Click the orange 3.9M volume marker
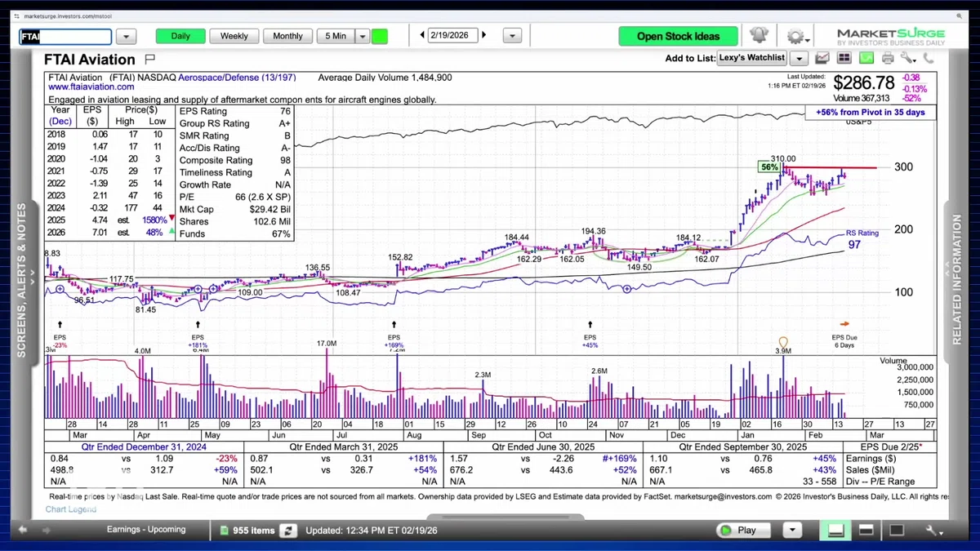Image resolution: width=980 pixels, height=551 pixels. pyautogui.click(x=783, y=343)
